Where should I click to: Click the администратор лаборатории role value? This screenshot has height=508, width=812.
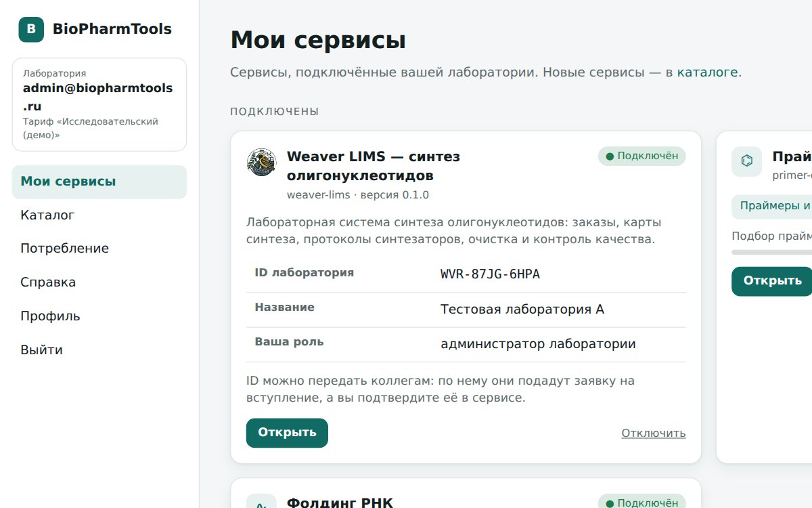tap(538, 344)
